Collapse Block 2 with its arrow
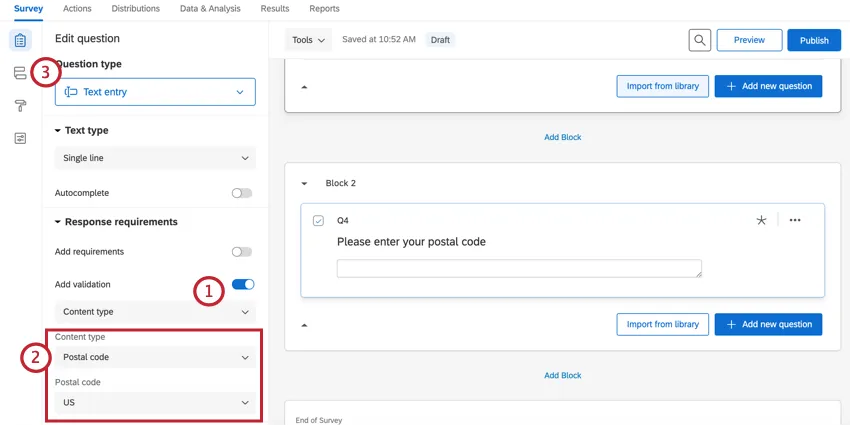Screen dimensions: 850x427 [x=304, y=184]
